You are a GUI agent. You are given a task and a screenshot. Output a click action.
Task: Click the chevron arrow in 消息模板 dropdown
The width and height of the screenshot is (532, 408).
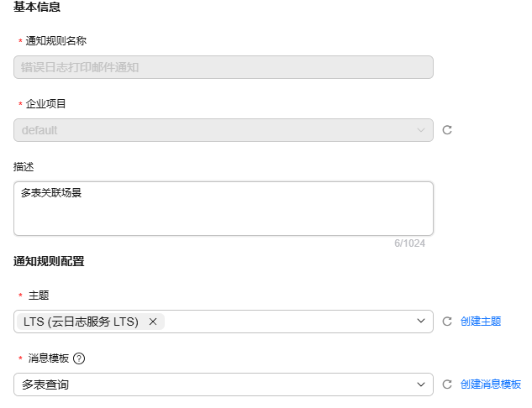click(421, 384)
